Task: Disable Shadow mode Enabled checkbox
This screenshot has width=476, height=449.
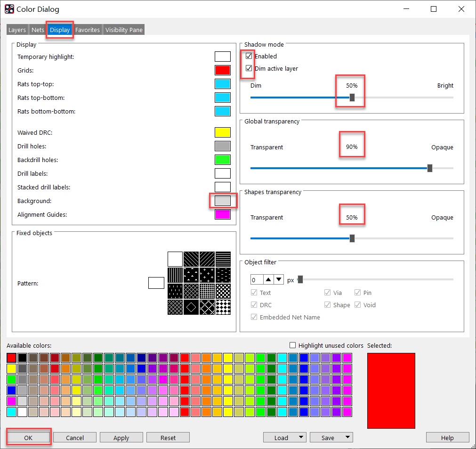Action: click(249, 56)
